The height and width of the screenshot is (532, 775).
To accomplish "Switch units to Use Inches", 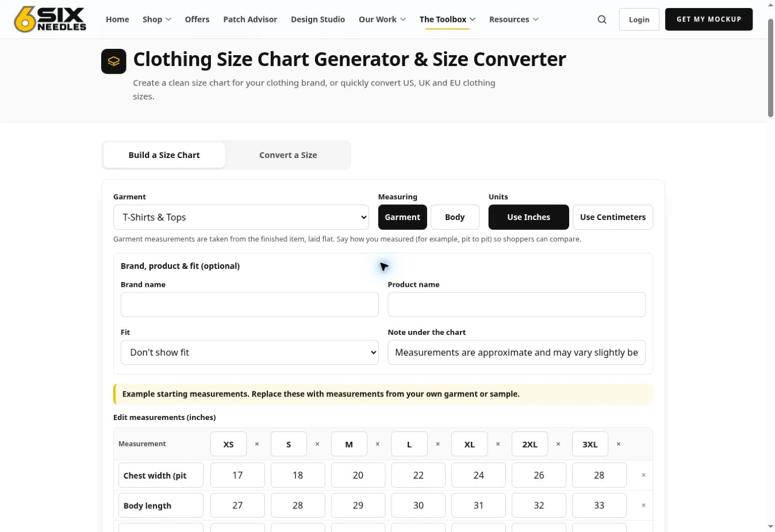I will 529,217.
